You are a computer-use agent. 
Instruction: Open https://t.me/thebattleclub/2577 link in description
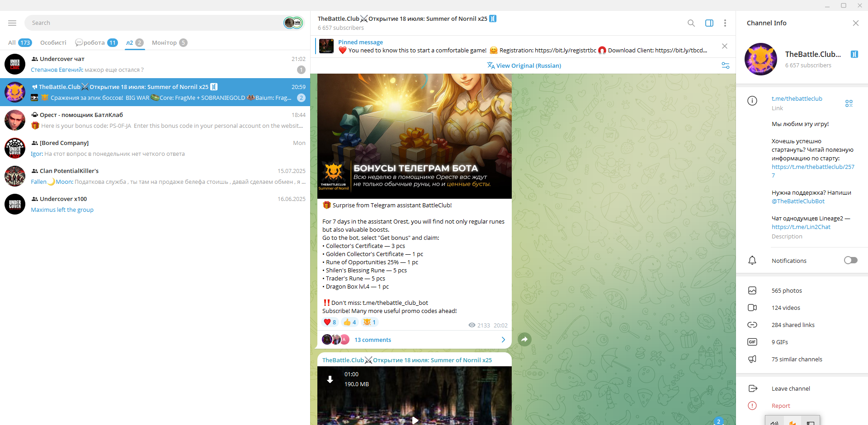coord(813,171)
